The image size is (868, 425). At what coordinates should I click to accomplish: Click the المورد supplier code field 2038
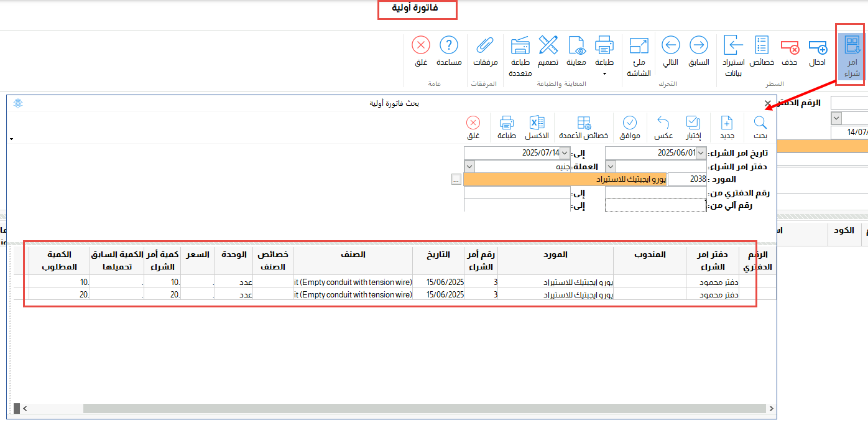click(687, 179)
